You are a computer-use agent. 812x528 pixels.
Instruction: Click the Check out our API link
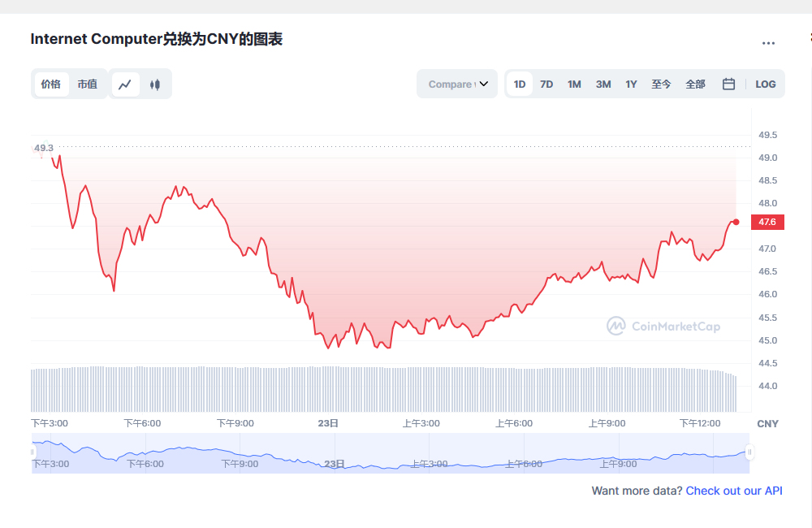click(x=734, y=491)
